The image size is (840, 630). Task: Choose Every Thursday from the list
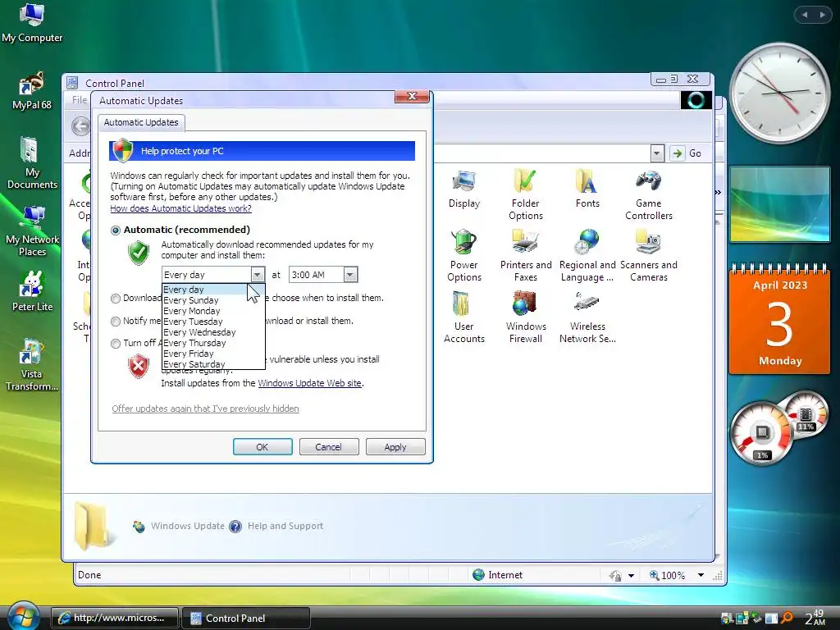click(213, 344)
